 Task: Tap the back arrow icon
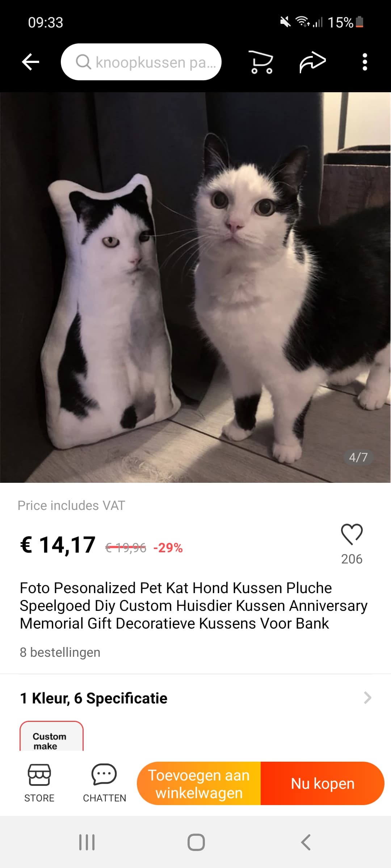coord(31,62)
